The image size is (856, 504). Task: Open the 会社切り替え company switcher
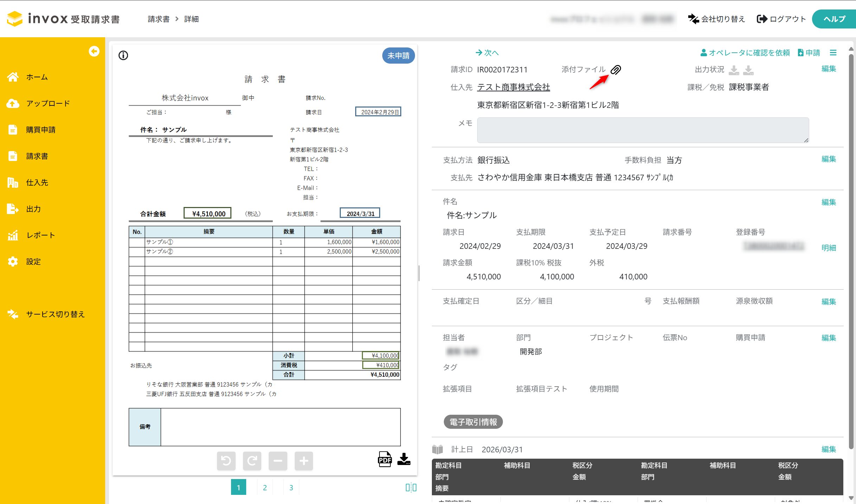click(x=717, y=19)
